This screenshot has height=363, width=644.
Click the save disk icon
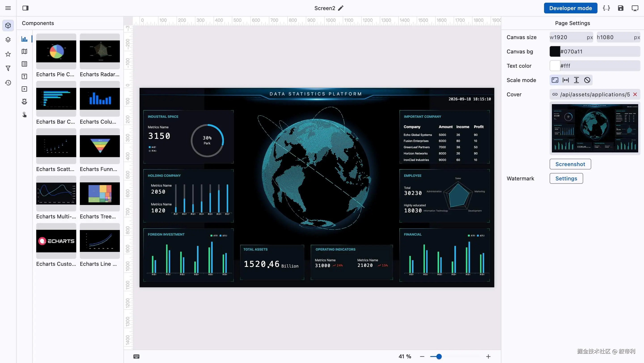point(621,8)
